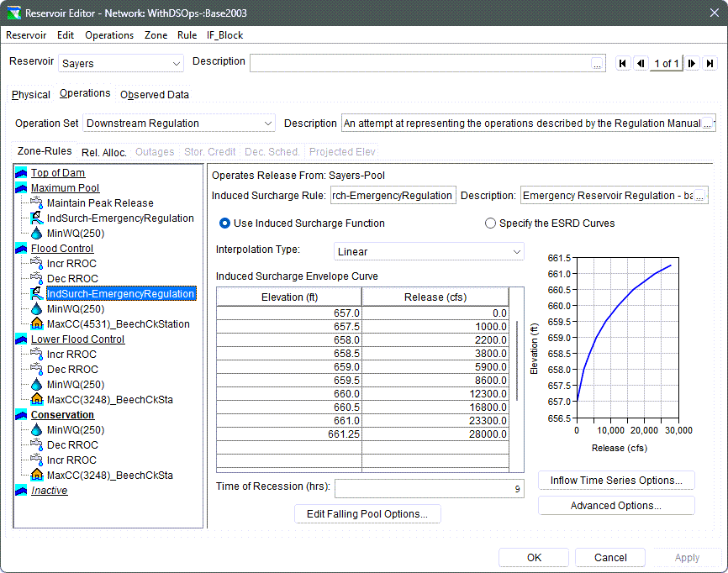Open the IF_Block menu
The width and height of the screenshot is (728, 573).
point(225,35)
